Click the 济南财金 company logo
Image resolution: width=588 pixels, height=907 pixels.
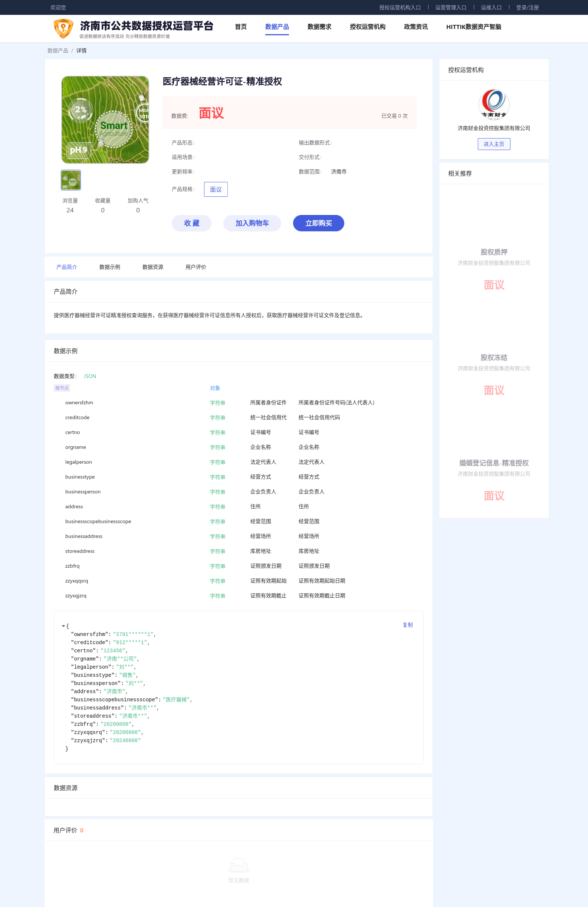(x=493, y=104)
